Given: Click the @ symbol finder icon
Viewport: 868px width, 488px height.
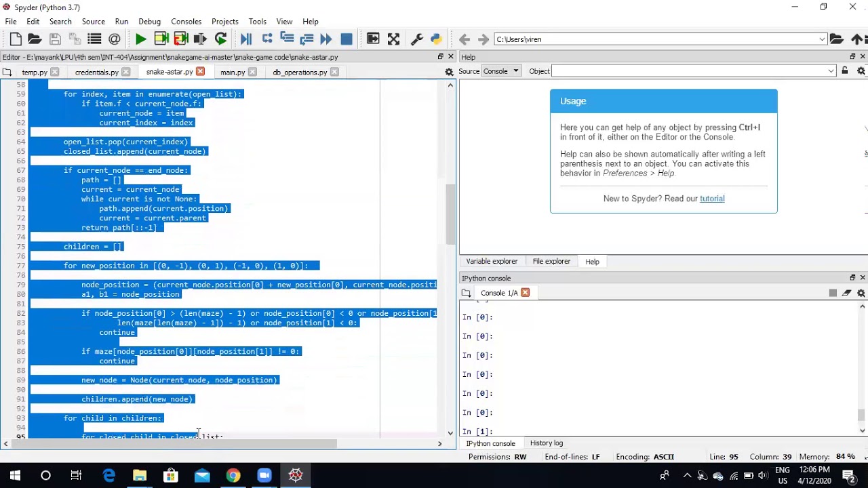Looking at the screenshot, I should 114,39.
